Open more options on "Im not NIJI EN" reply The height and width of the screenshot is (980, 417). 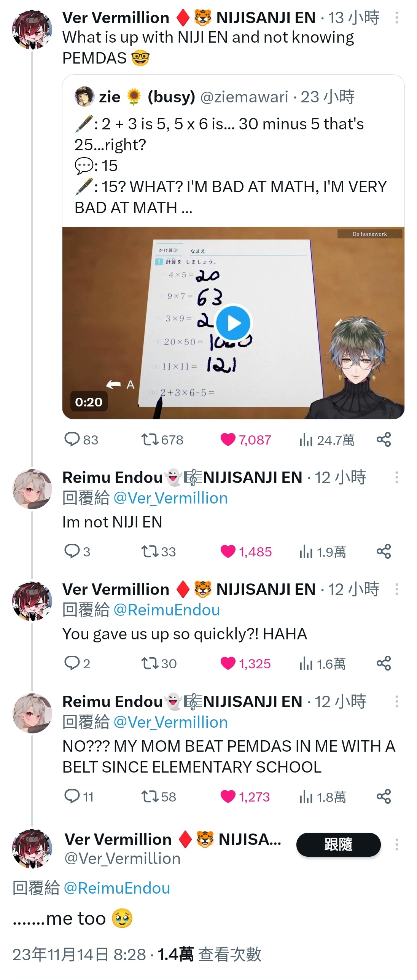[396, 477]
